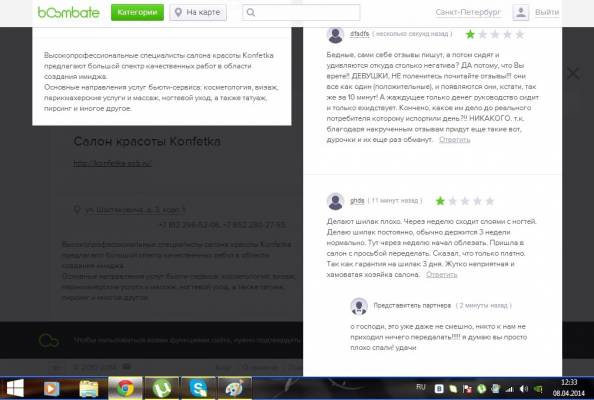Click the dfsdfs reviewer avatar
This screenshot has width=594, height=400.
335,34
